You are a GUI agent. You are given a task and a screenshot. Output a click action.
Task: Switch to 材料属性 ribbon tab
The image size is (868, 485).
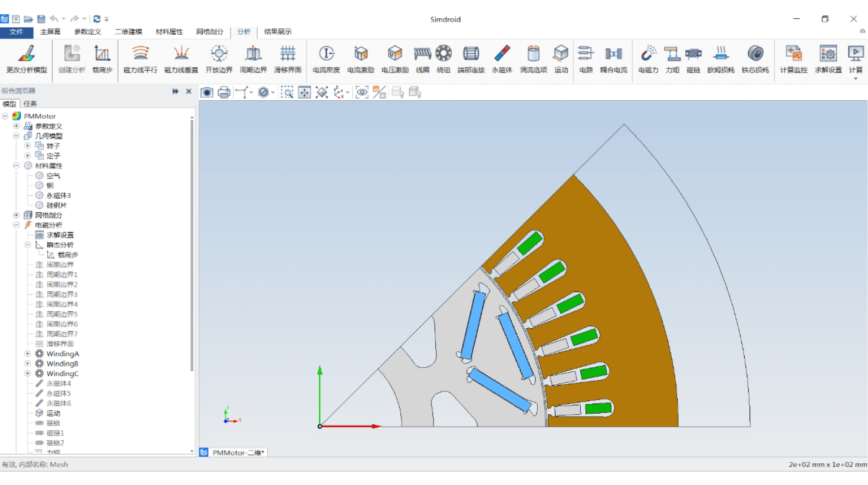coord(169,32)
